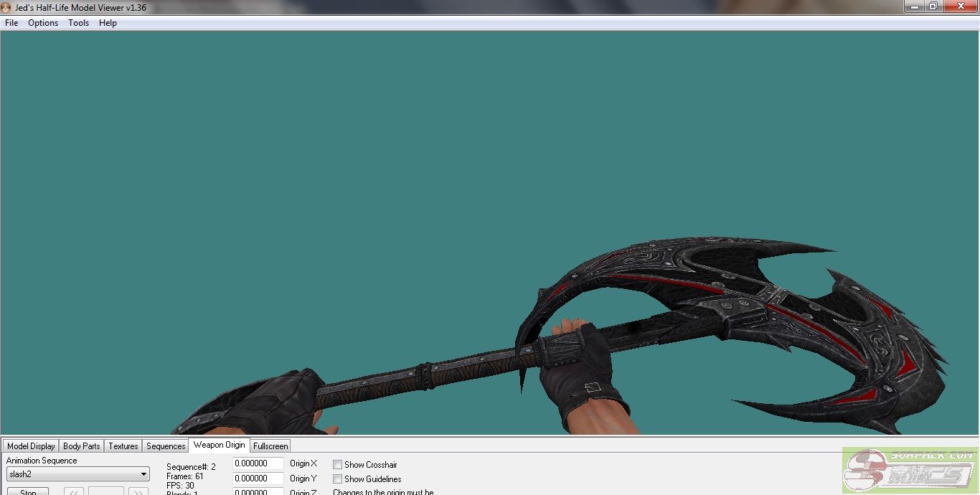Screen dimensions: 980x495
Task: Open the Options menu
Action: point(43,23)
